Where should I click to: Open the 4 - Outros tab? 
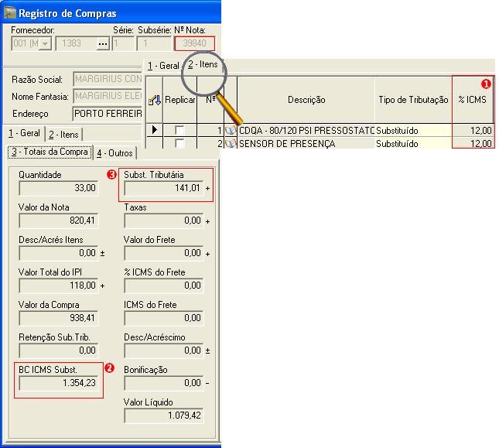click(114, 152)
